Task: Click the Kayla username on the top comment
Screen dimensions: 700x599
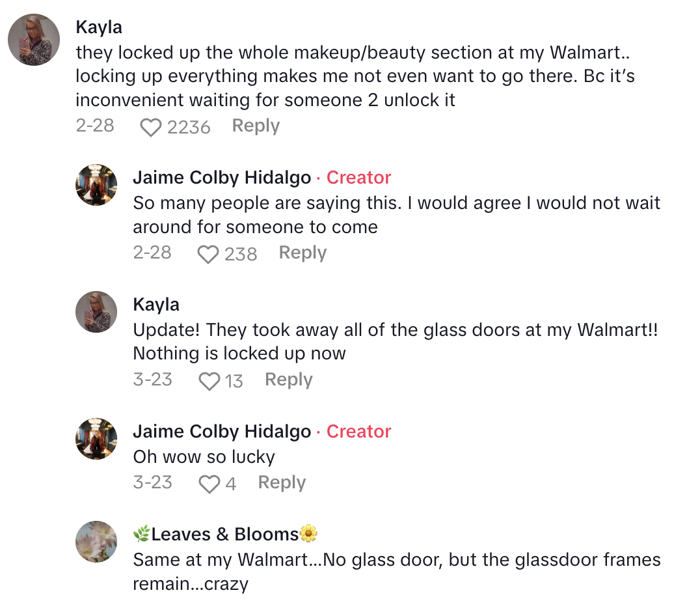Action: click(99, 27)
